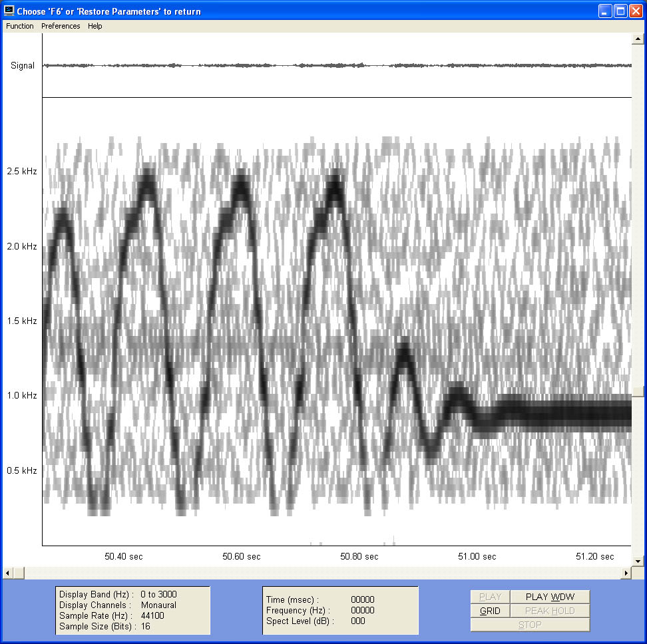Click the '1.0 kHz' axis label
The height and width of the screenshot is (644, 647).
point(22,395)
